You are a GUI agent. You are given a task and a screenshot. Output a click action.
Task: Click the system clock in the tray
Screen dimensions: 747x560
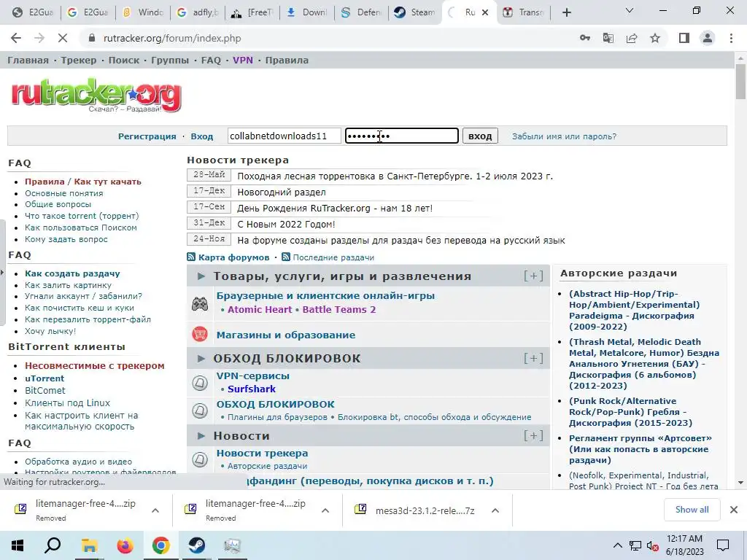coord(684,545)
